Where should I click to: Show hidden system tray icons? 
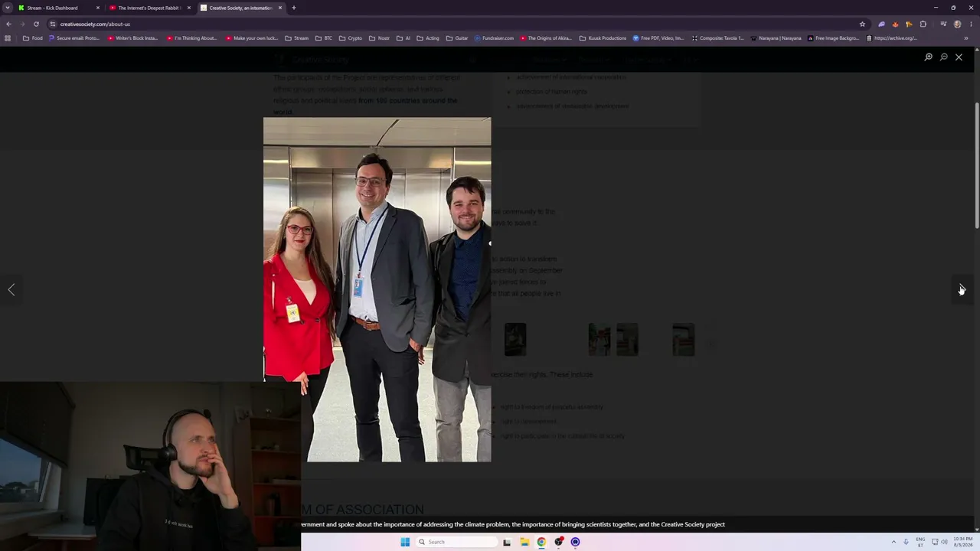pyautogui.click(x=893, y=542)
